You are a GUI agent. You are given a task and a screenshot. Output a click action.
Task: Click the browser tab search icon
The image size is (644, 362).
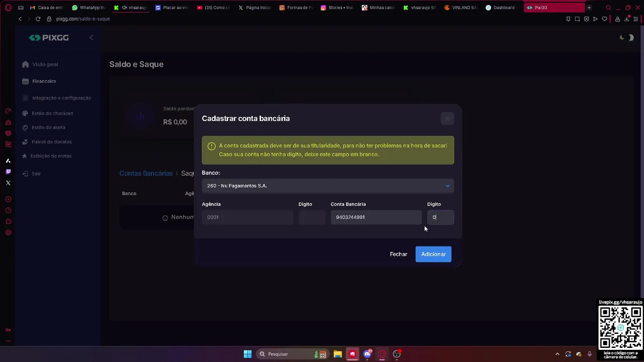[x=608, y=8]
